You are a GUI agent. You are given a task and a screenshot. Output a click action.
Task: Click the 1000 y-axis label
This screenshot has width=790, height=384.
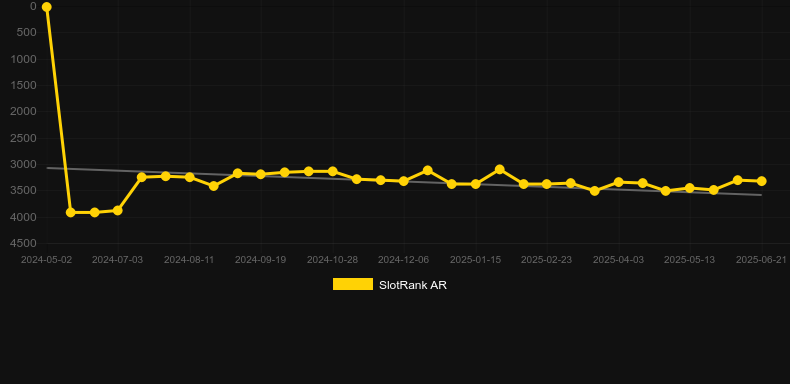coord(24,59)
